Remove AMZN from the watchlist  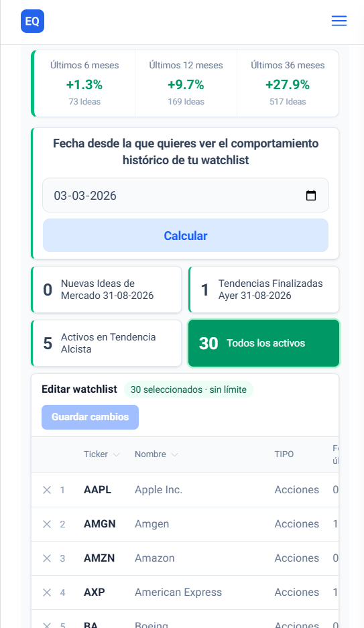coord(47,558)
